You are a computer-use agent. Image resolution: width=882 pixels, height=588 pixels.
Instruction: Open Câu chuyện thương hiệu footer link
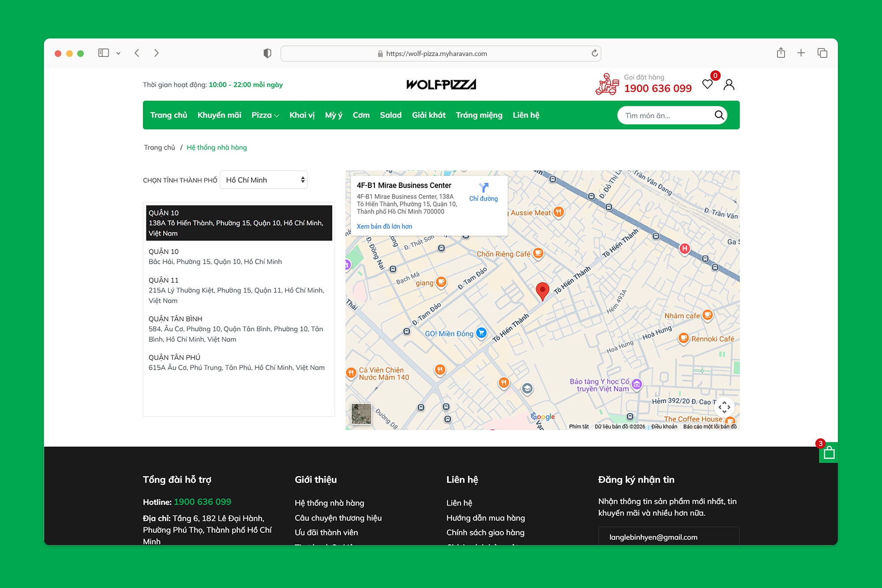coord(338,518)
